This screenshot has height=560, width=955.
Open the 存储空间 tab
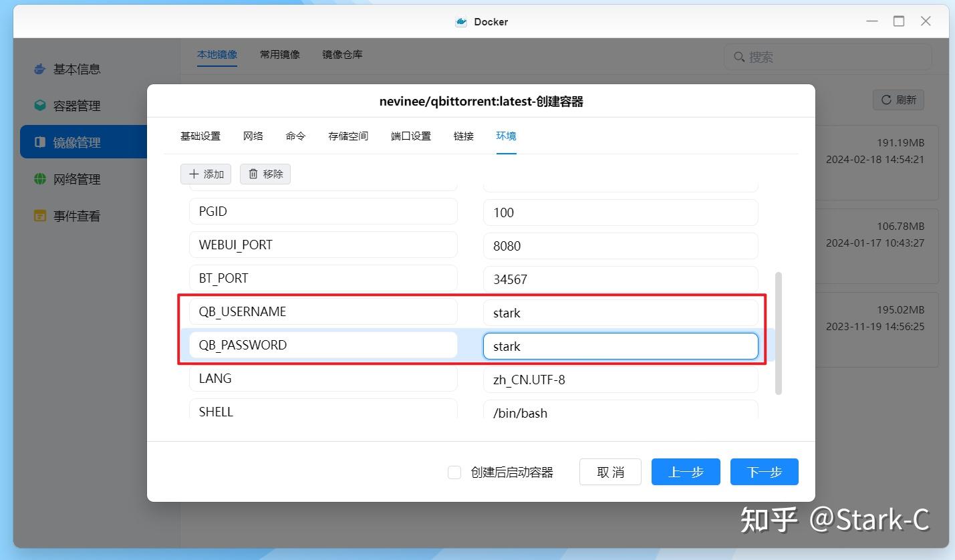pyautogui.click(x=348, y=136)
